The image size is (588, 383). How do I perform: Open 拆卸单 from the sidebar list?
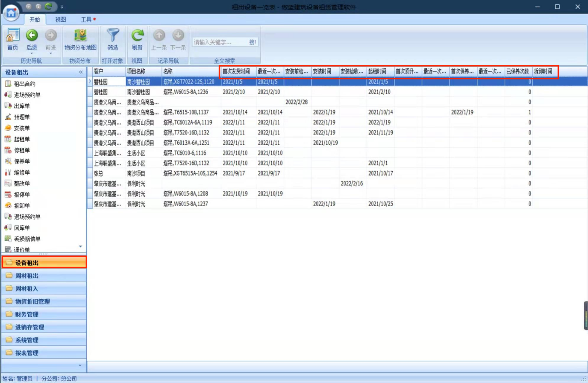coord(22,206)
